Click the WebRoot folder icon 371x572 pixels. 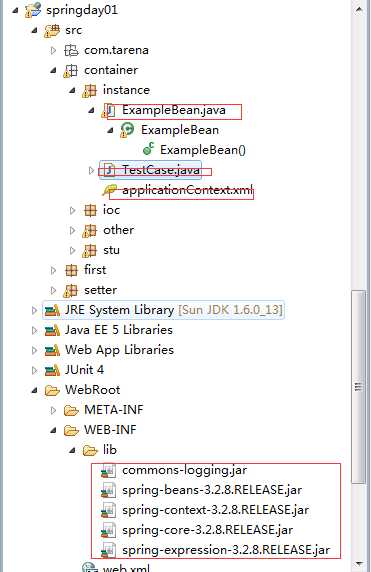click(x=52, y=391)
